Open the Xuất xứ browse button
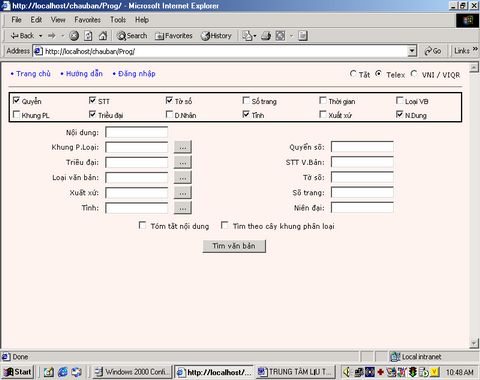This screenshot has width=480, height=380. point(183,193)
